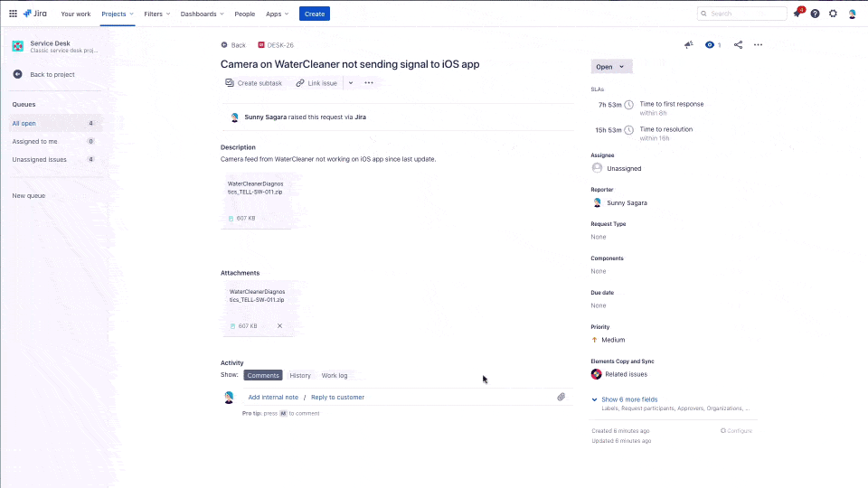Click the paperclip attach icon in comment box
The height and width of the screenshot is (488, 868).
pyautogui.click(x=561, y=397)
